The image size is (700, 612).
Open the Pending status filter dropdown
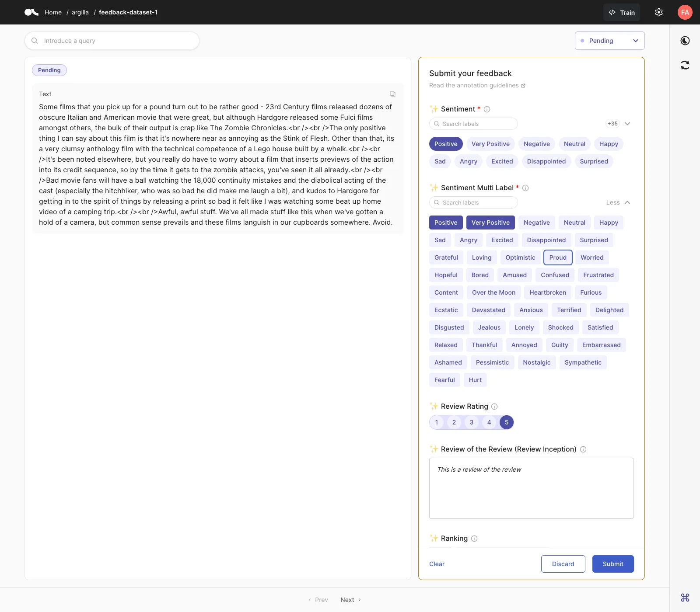pyautogui.click(x=609, y=41)
